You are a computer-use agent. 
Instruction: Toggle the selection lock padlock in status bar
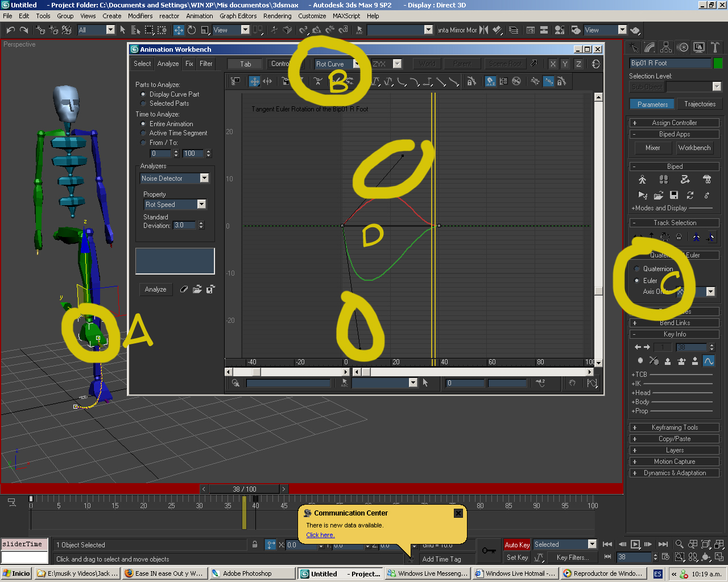255,544
